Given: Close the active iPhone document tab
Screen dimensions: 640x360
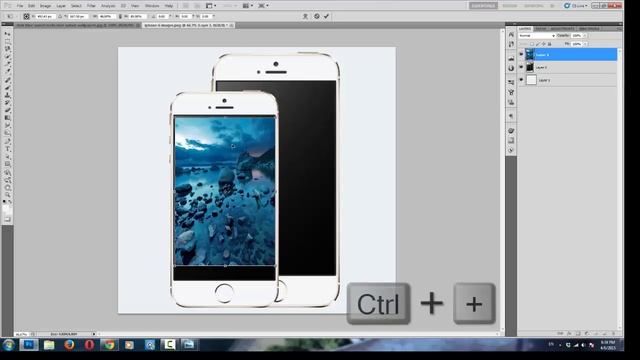Looking at the screenshot, I should click(232, 25).
